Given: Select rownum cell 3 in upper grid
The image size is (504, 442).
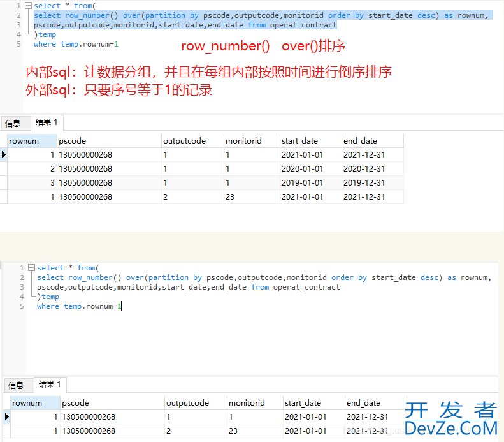Looking at the screenshot, I should click(x=32, y=182).
